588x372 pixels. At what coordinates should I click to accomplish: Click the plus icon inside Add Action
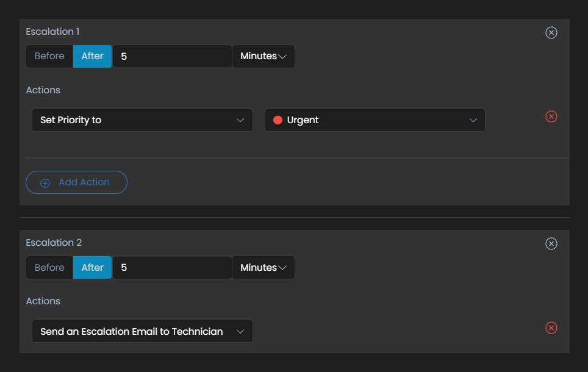(x=45, y=183)
